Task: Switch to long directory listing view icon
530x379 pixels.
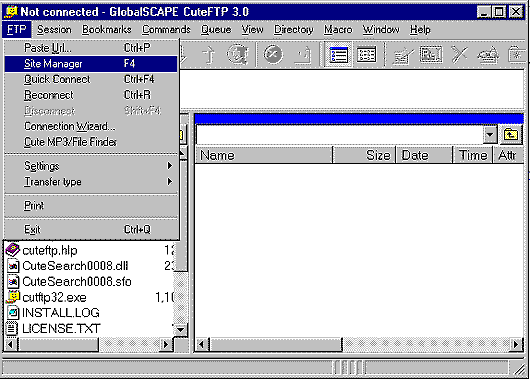Action: point(366,55)
